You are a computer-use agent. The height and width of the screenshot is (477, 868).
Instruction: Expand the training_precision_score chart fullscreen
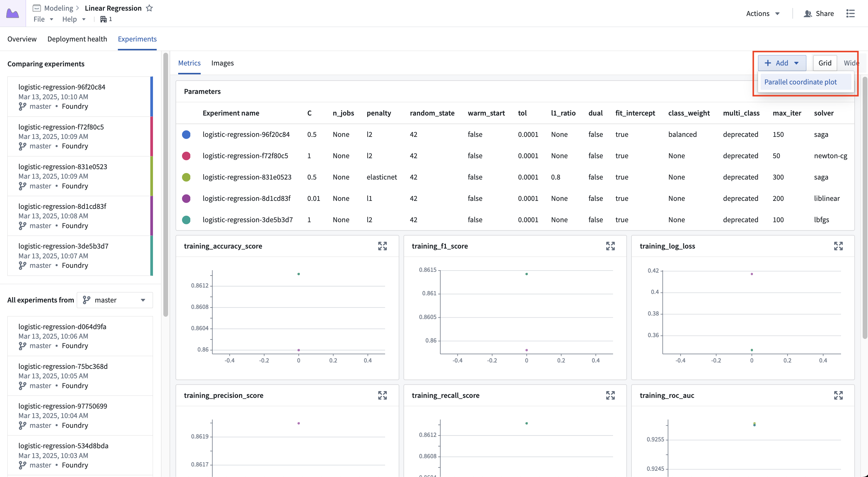click(x=382, y=395)
